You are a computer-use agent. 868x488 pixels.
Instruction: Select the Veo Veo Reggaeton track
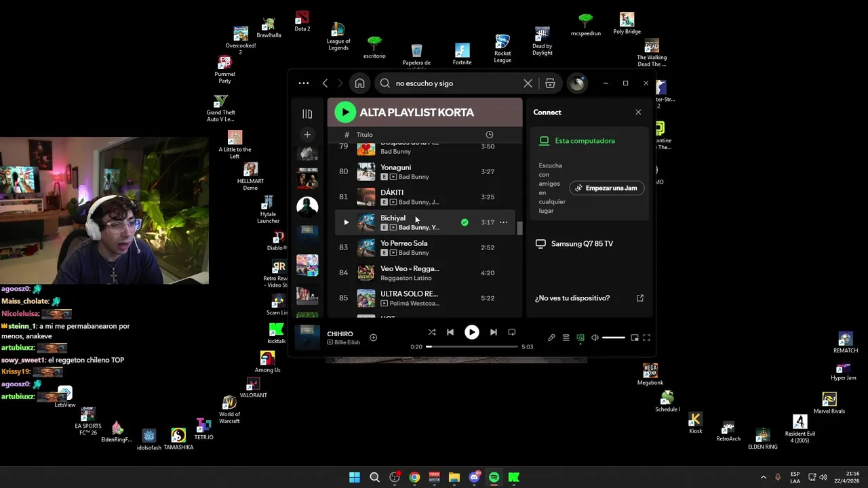(425, 273)
